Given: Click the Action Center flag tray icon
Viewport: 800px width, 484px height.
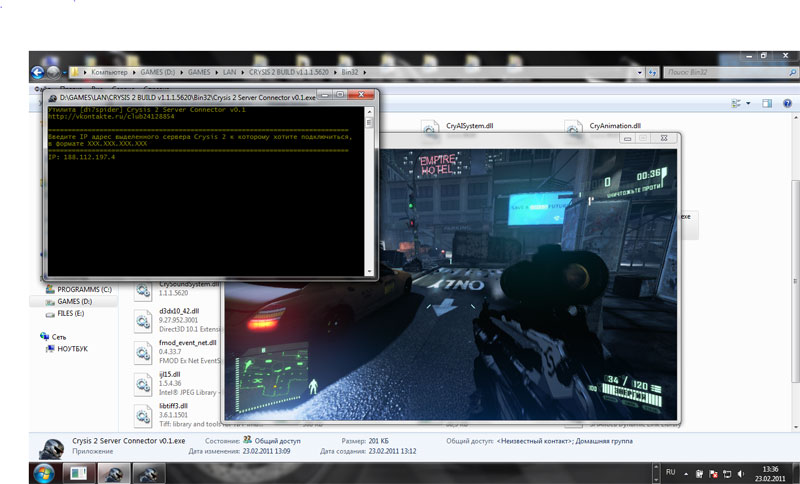Looking at the screenshot, I should pos(713,474).
